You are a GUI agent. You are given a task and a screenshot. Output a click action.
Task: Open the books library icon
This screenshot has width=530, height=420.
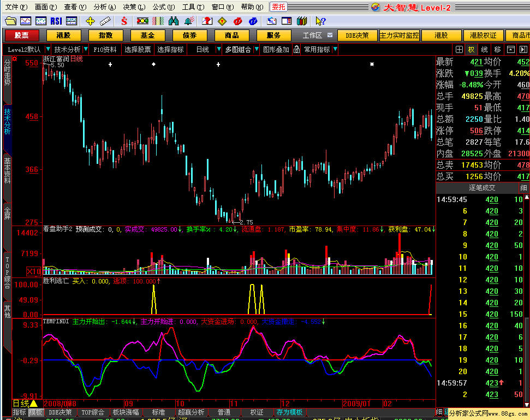[x=302, y=21]
